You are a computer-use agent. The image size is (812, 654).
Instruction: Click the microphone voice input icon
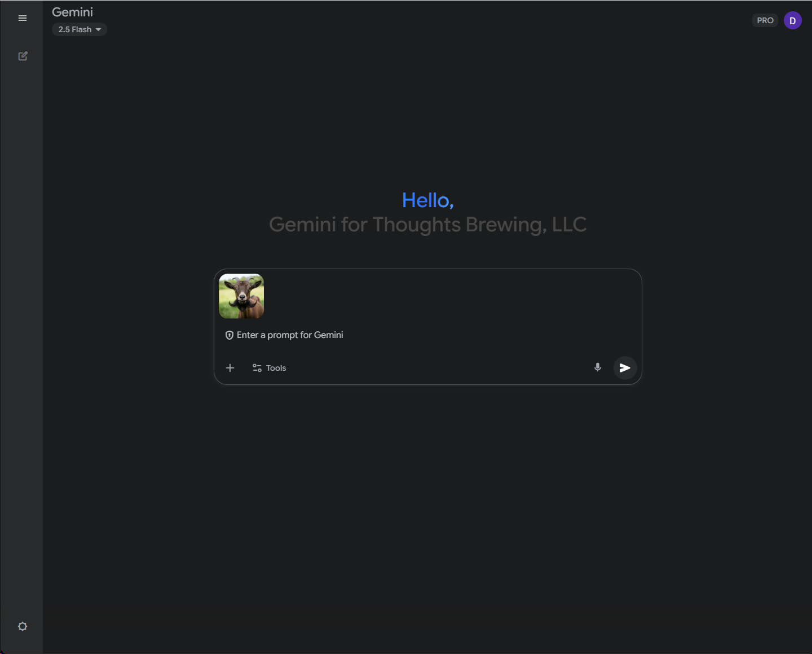coord(597,367)
